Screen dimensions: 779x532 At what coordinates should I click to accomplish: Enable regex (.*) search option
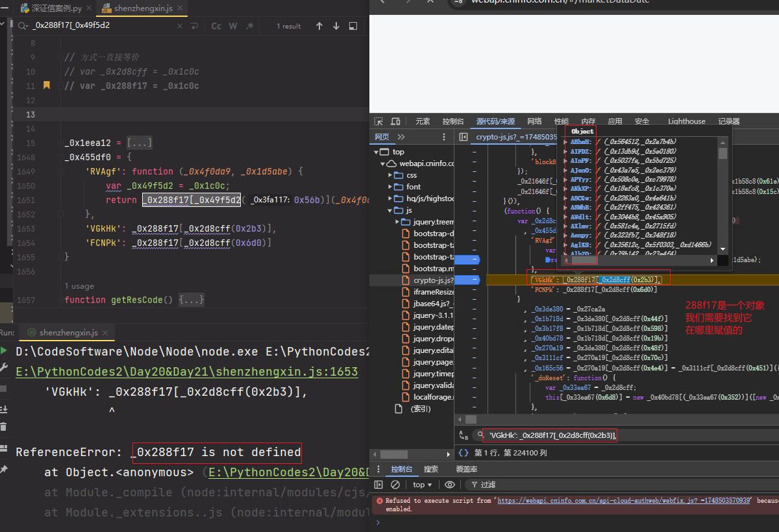[x=250, y=26]
